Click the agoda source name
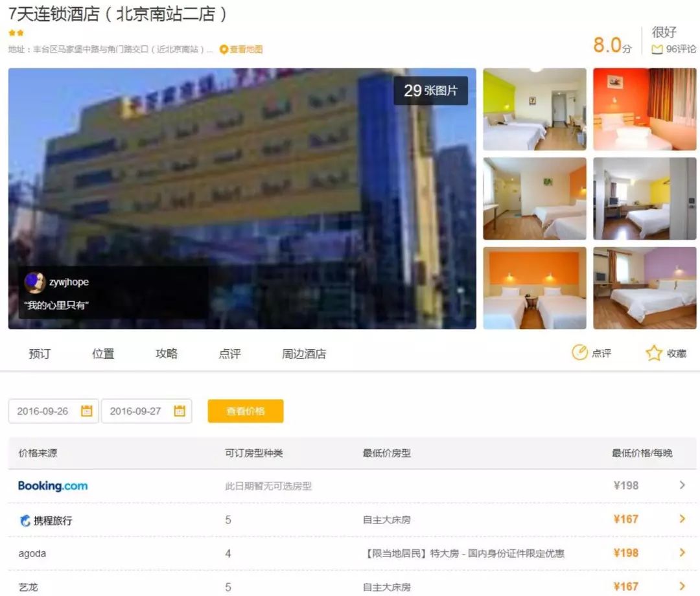The width and height of the screenshot is (700, 596). (32, 554)
